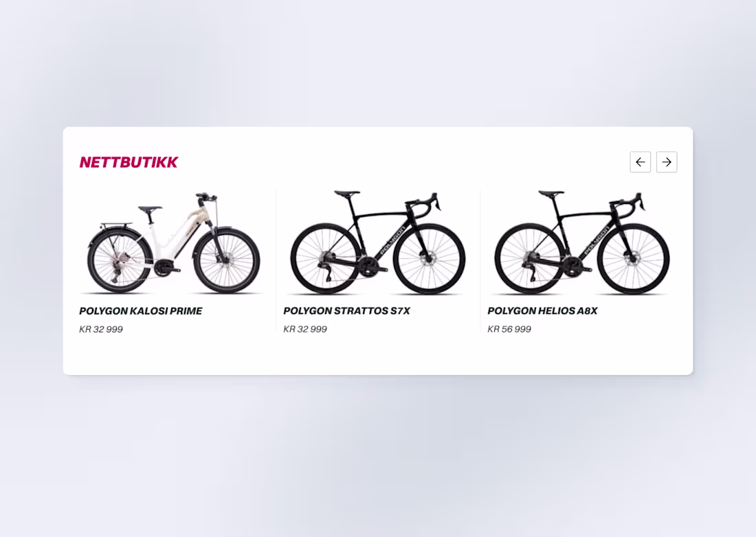Advance carousel with the right arrow

click(667, 162)
